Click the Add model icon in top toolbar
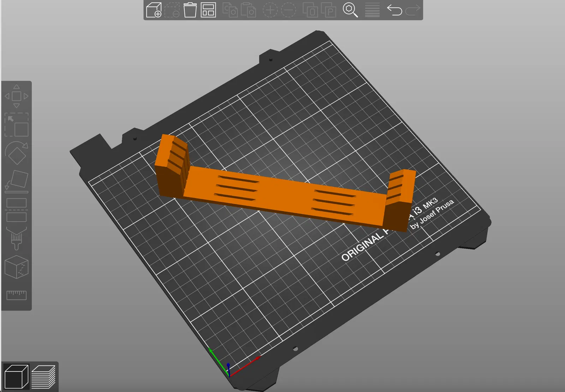The height and width of the screenshot is (392, 565). click(154, 10)
